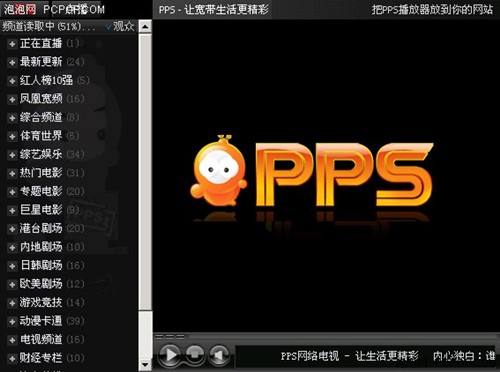
Task: Select the 正在直播 channel row
Action: 50,43
